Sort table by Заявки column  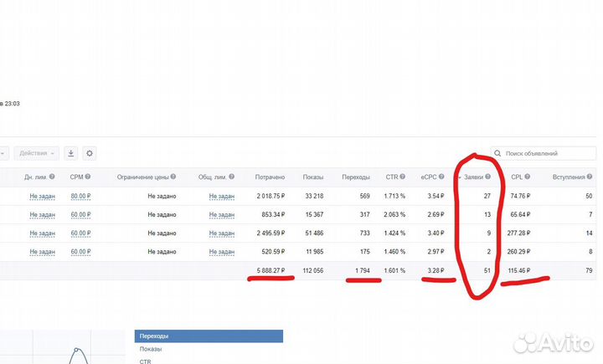(x=476, y=177)
